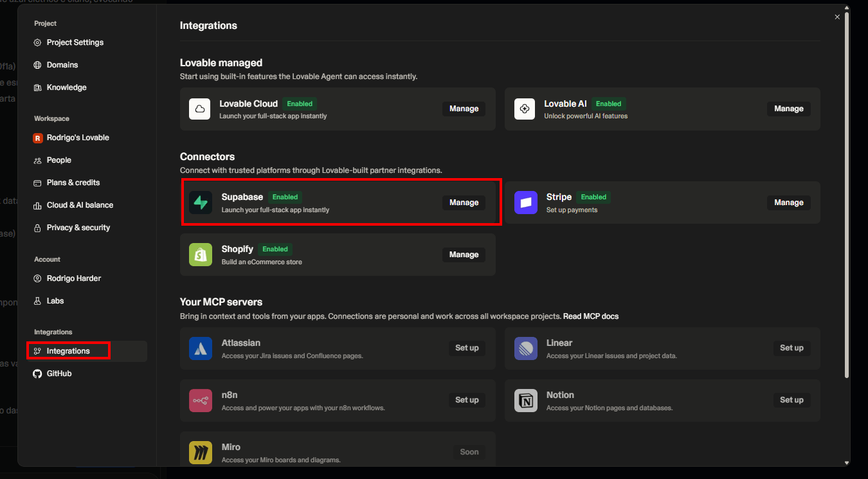The height and width of the screenshot is (479, 868).
Task: Manage the Supabase connector
Action: pyautogui.click(x=464, y=203)
